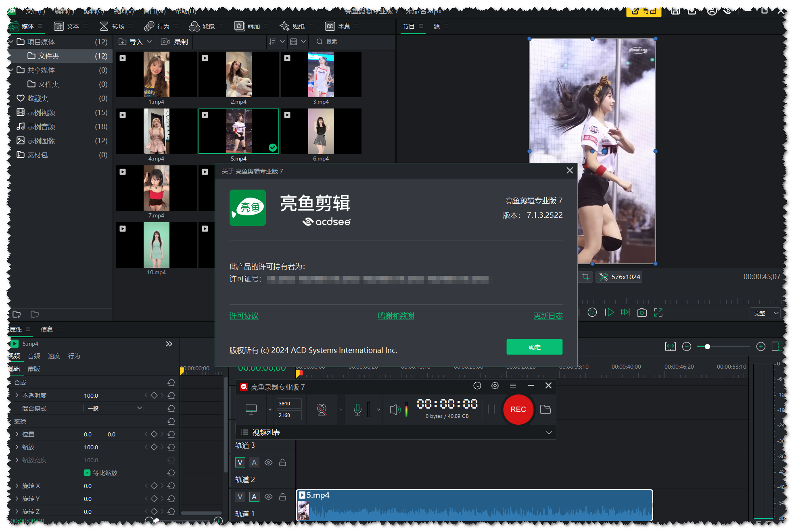Select the 10.mp4 thumbnail
Image resolution: width=794 pixels, height=532 pixels.
157,245
